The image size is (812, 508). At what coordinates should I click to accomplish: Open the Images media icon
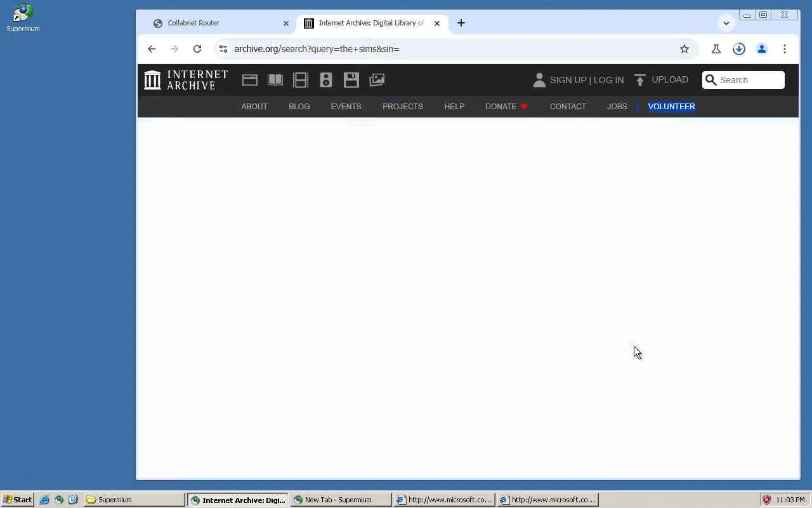point(377,80)
